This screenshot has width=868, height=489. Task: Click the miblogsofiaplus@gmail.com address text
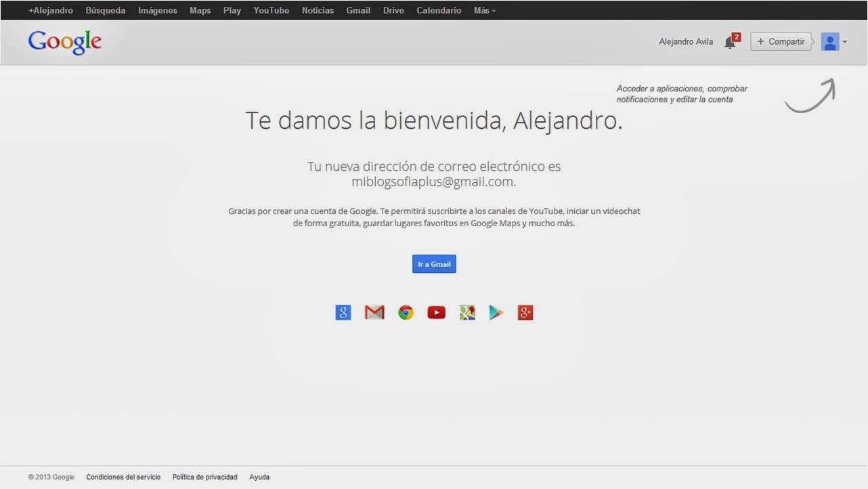[x=433, y=182]
